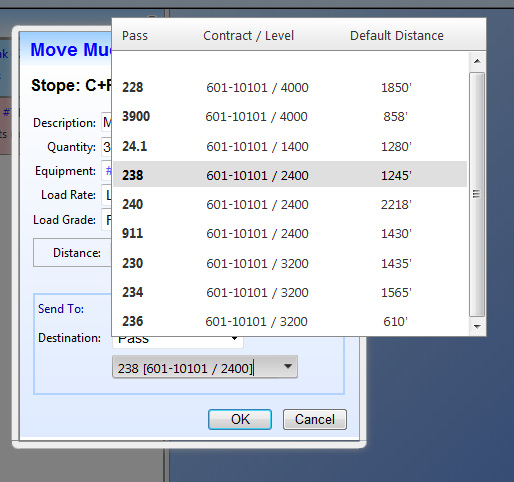Image resolution: width=514 pixels, height=482 pixels.
Task: Click the 1850' default distance value
Action: point(396,87)
